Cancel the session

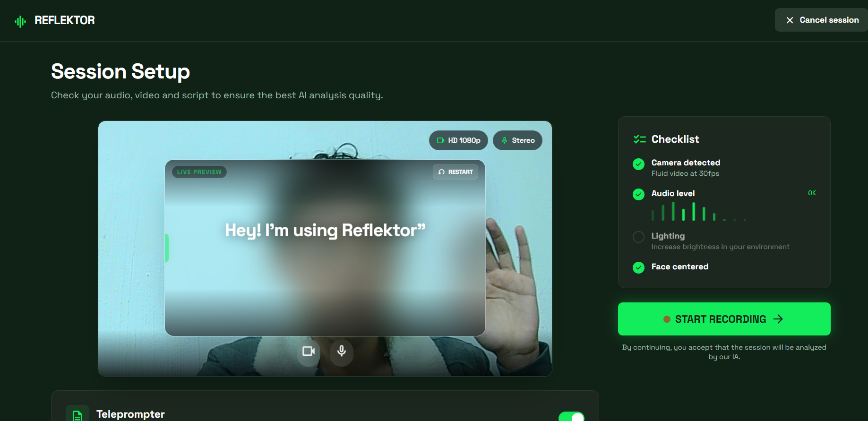(822, 20)
